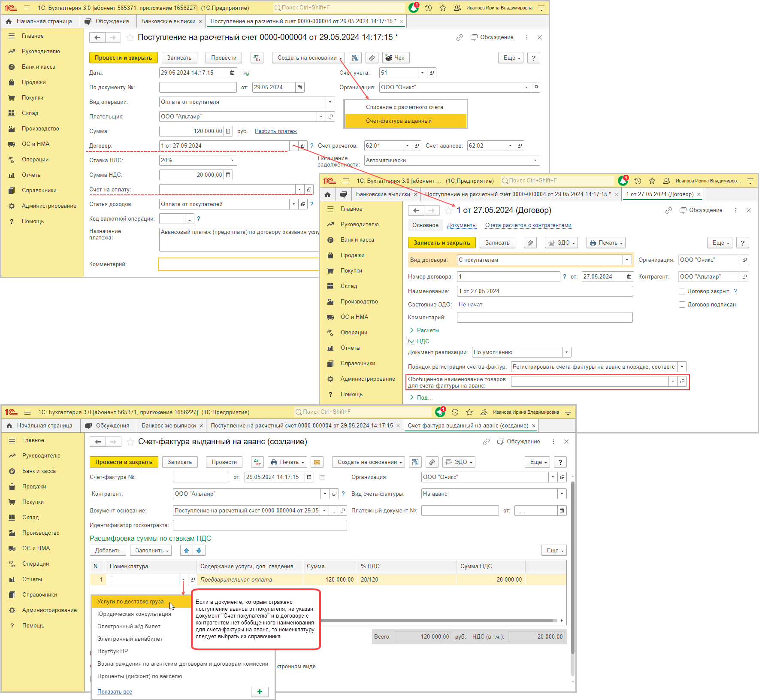Click green plus button in nomenclature list
The width and height of the screenshot is (759, 700).
pyautogui.click(x=260, y=691)
